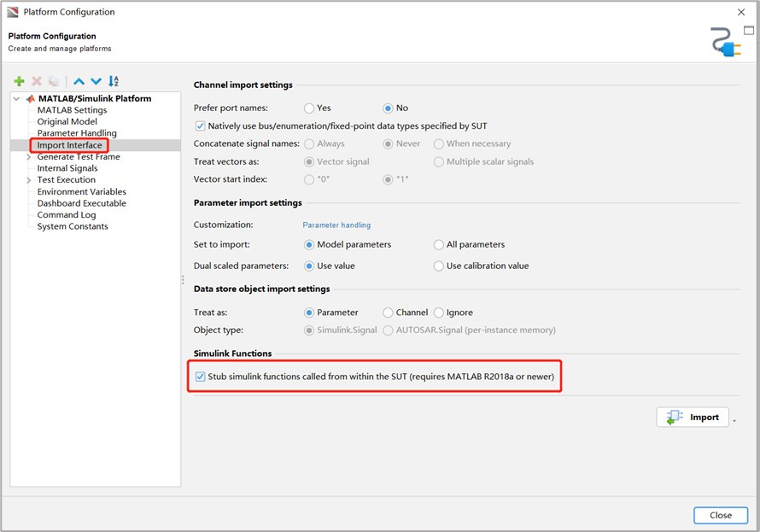Click the green plus add platform icon
This screenshot has height=532, width=760.
pos(20,81)
